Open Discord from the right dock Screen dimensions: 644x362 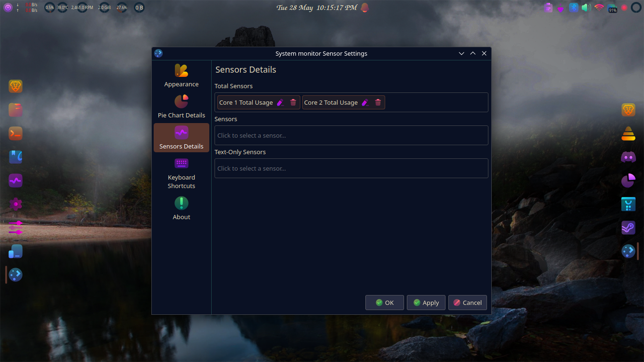628,157
